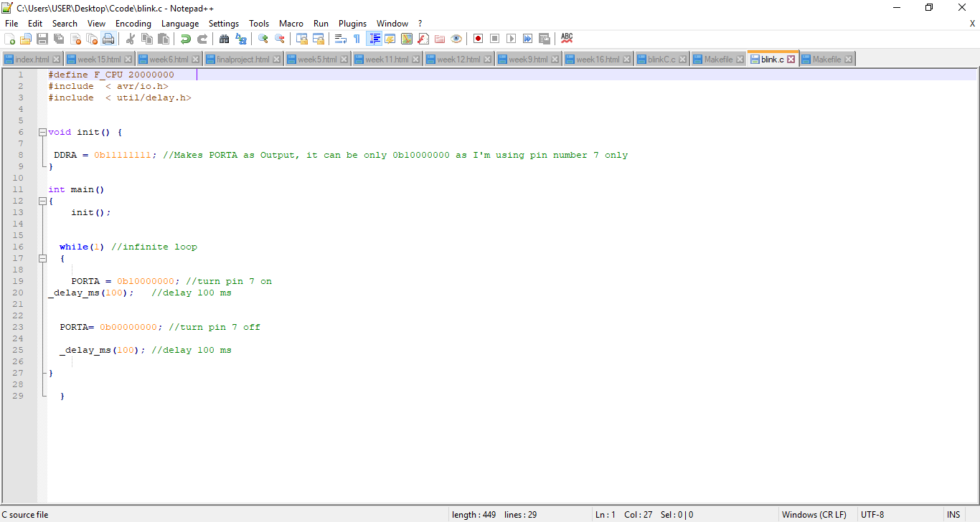Zoom out with the magnifier minus icon
Viewport: 980px width, 522px height.
279,39
